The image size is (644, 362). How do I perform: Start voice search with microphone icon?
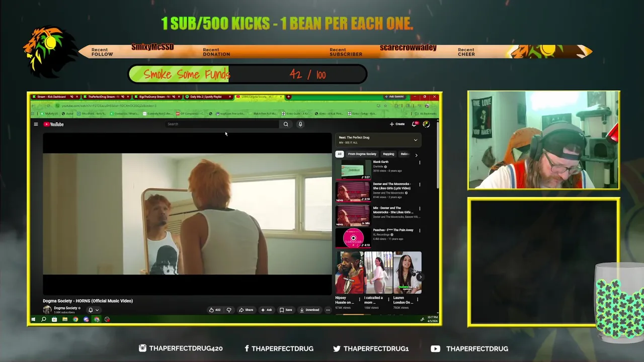click(300, 124)
